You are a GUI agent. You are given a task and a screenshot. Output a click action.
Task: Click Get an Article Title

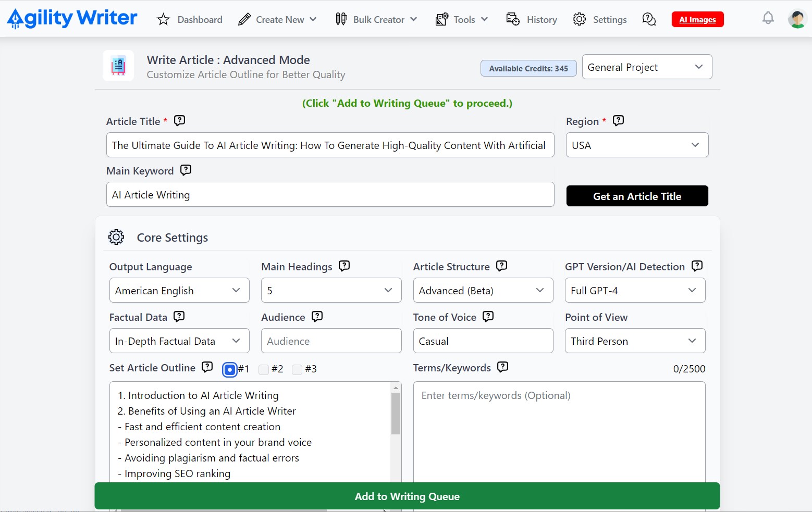pyautogui.click(x=637, y=196)
